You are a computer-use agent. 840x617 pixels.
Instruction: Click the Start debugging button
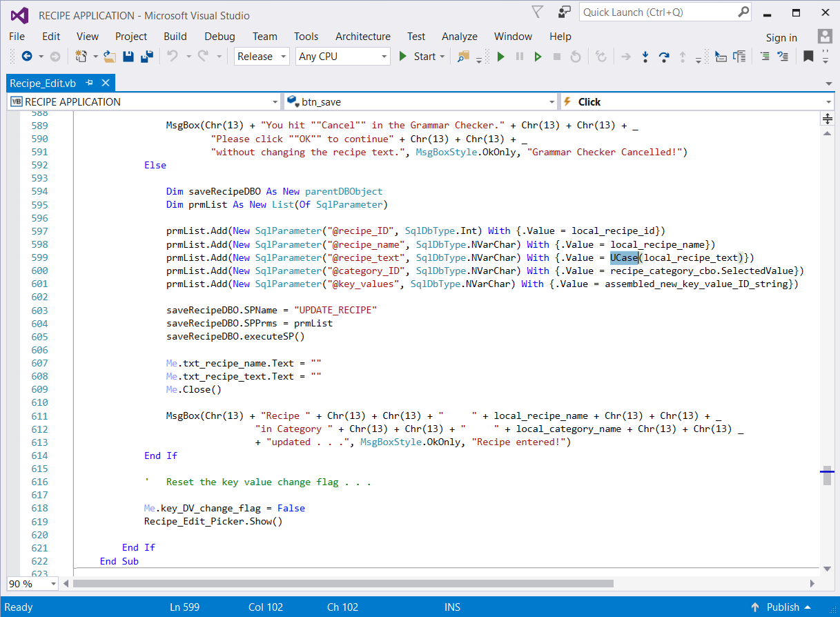(418, 57)
